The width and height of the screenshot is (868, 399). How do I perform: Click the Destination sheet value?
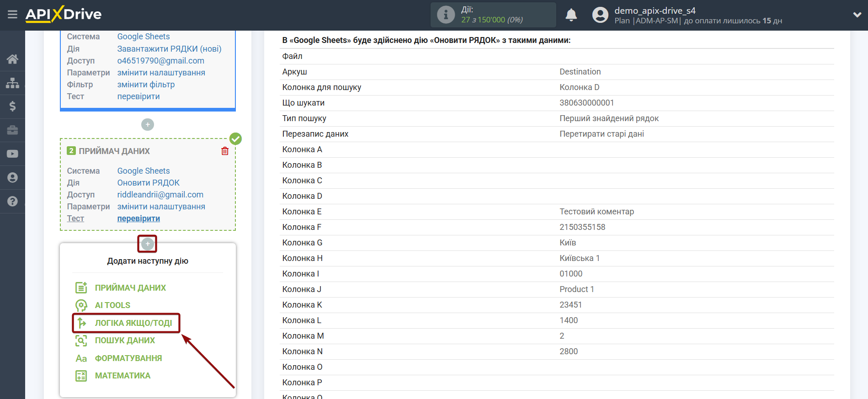pos(580,72)
